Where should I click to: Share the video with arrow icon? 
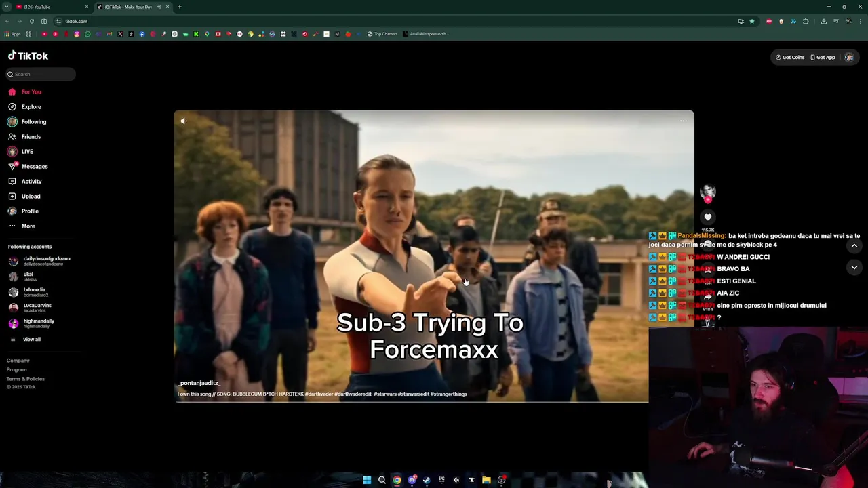[x=708, y=297]
